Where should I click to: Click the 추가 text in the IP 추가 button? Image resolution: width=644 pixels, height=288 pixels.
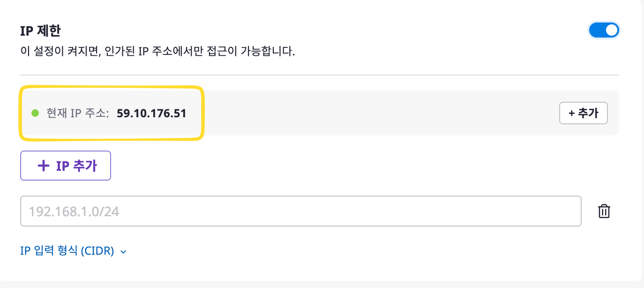click(x=85, y=166)
